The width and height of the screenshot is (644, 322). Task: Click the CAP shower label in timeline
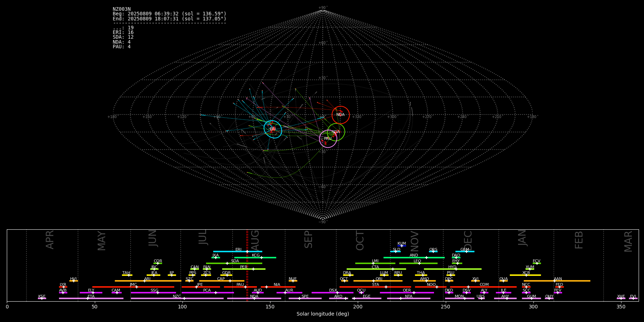(x=221, y=279)
